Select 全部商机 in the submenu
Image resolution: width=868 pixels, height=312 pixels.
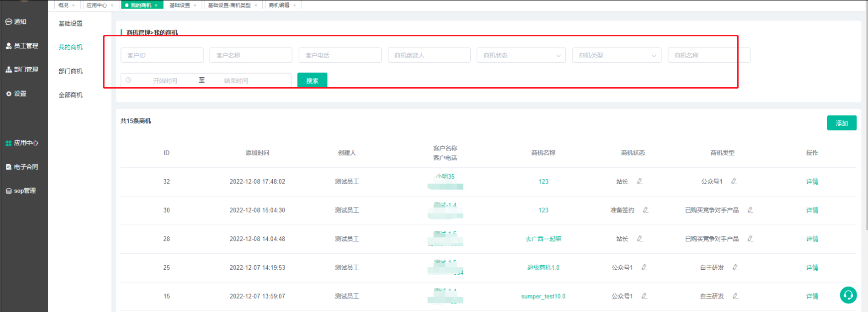[71, 95]
